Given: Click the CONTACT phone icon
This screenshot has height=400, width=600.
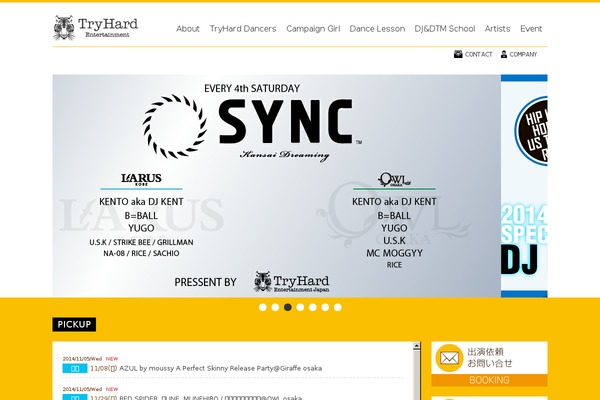Looking at the screenshot, I should [458, 54].
